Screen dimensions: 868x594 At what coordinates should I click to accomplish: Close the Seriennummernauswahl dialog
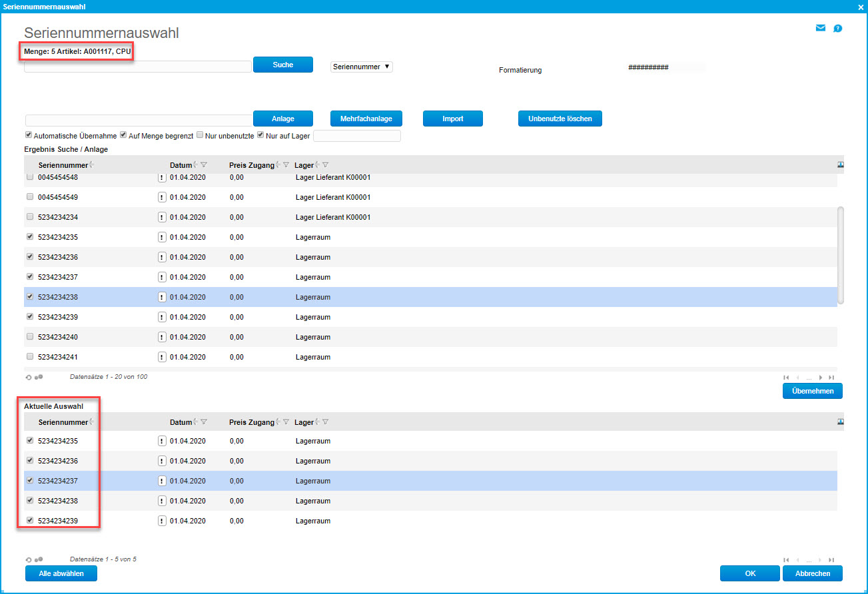(x=861, y=7)
